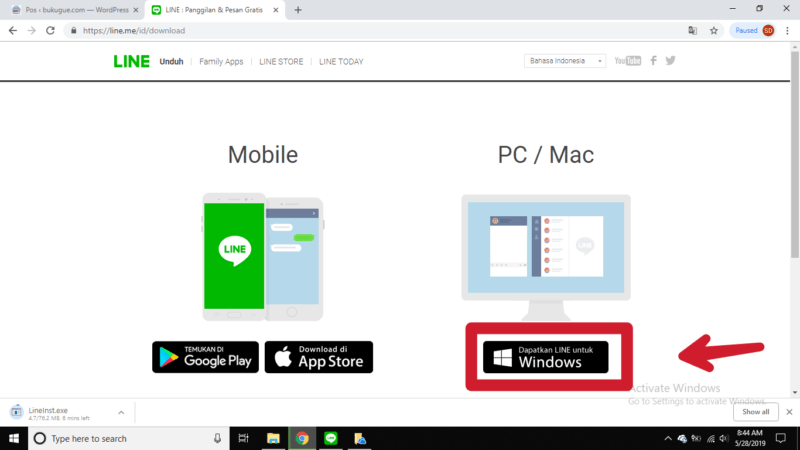Open the LINE app taskbar icon
Screen dimensions: 800x450
click(x=331, y=438)
